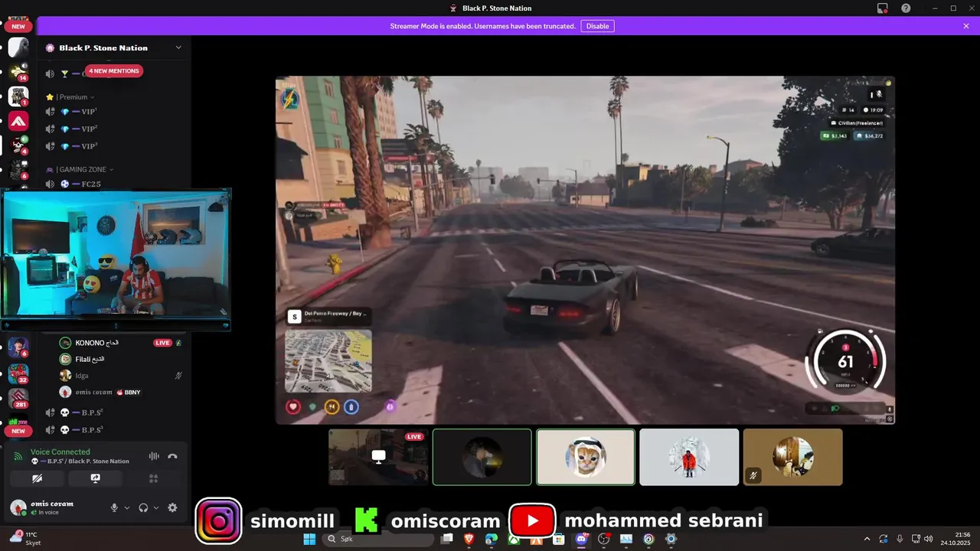Open the server with 14 badge

click(18, 72)
